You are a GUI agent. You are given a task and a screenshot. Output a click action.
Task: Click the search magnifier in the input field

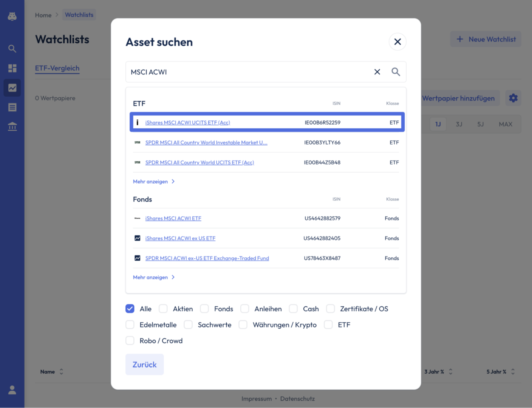396,72
